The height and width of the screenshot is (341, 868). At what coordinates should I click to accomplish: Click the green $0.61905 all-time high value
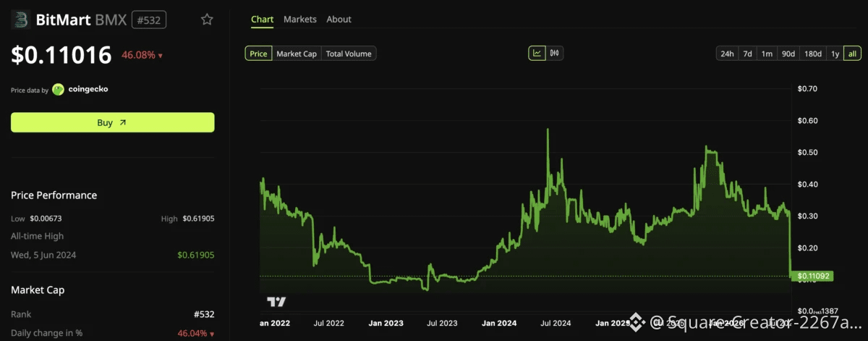[x=195, y=255]
